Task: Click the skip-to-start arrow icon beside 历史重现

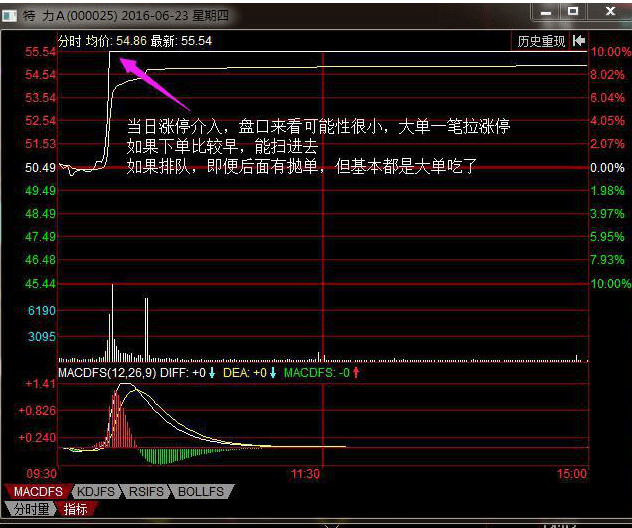Action: (x=579, y=41)
